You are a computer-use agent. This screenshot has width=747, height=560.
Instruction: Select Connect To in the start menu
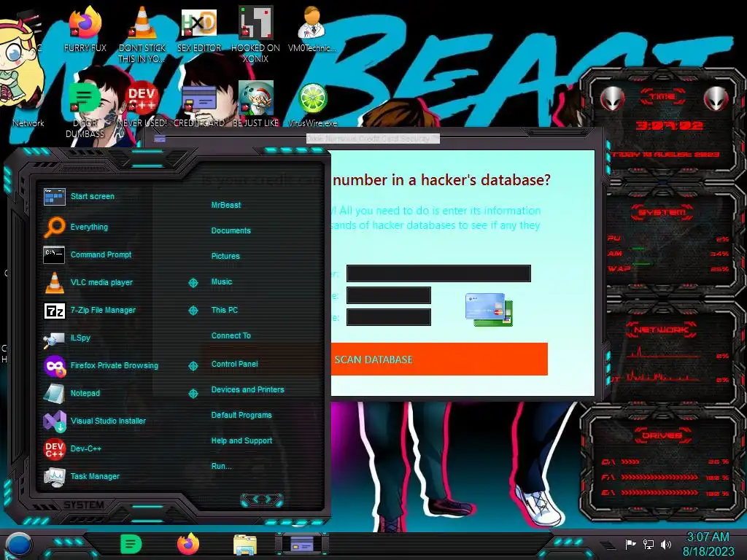(231, 335)
